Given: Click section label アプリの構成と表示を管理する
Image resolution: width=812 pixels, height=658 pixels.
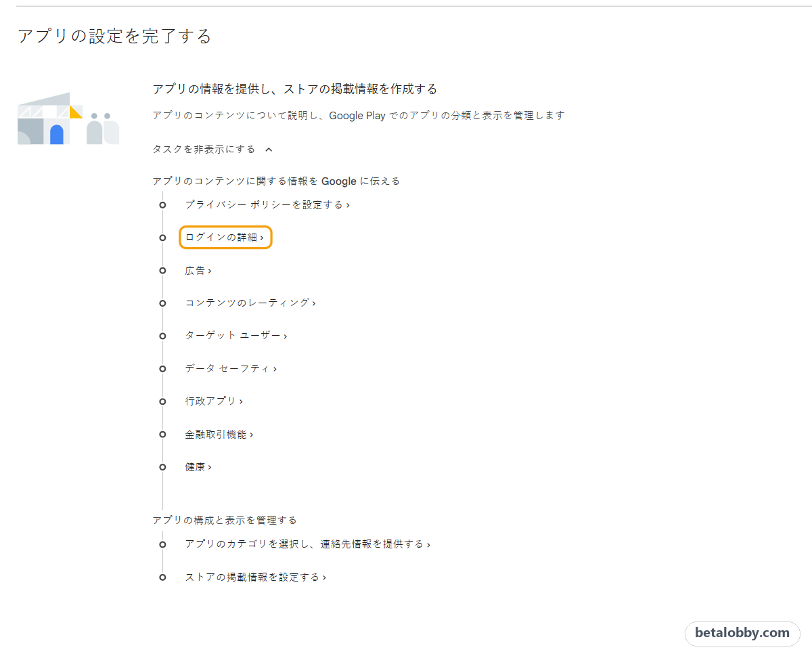Looking at the screenshot, I should [x=225, y=521].
